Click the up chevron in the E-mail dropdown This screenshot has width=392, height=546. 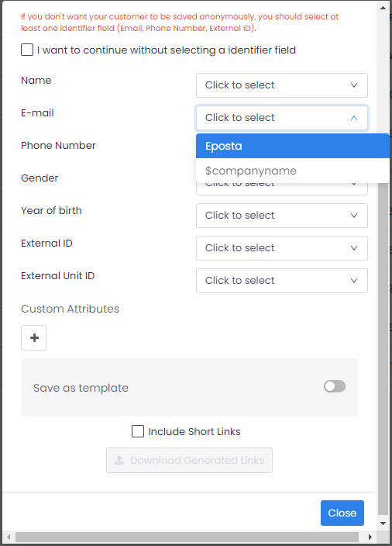coord(354,118)
